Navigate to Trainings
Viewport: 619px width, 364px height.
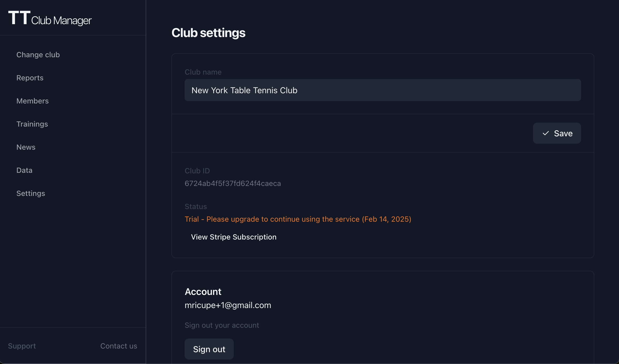point(32,124)
